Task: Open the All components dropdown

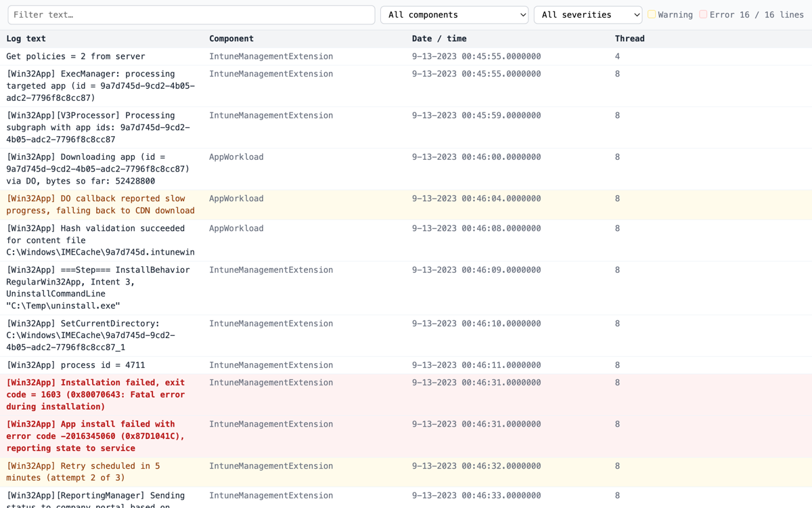Action: click(454, 15)
